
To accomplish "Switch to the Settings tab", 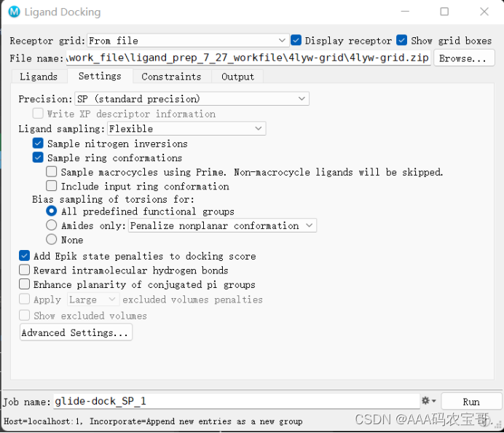I will 100,76.
